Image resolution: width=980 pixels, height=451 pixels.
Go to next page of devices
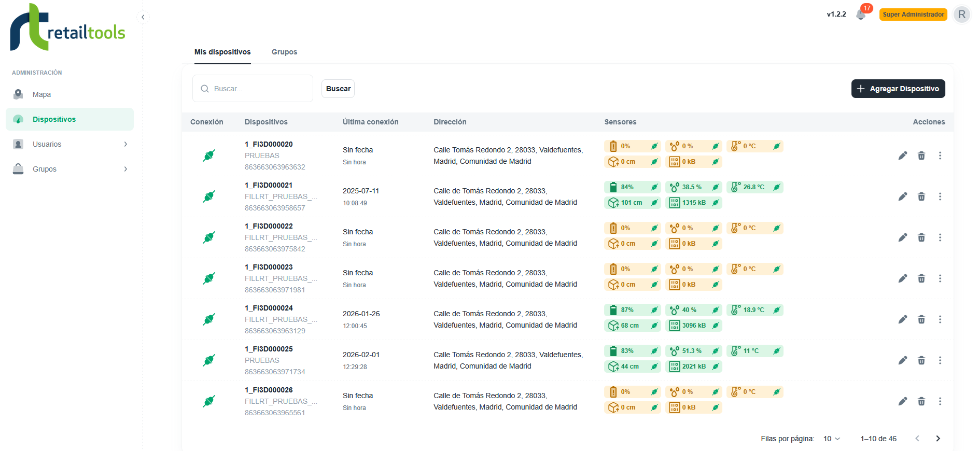click(937, 439)
